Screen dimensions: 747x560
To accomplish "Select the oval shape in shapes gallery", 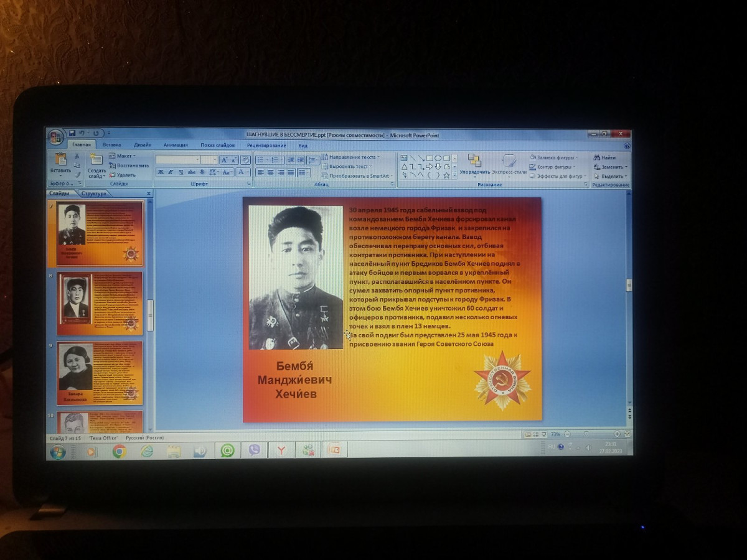I will pos(438,158).
